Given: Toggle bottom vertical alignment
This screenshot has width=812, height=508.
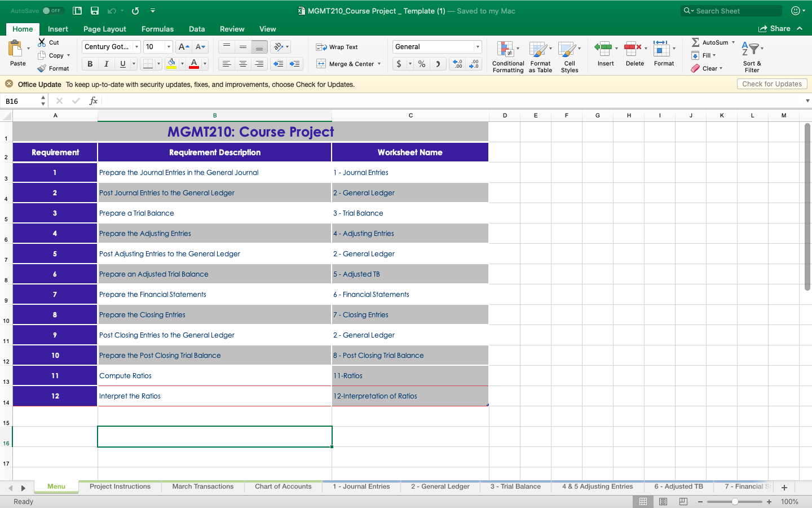Looking at the screenshot, I should (259, 47).
